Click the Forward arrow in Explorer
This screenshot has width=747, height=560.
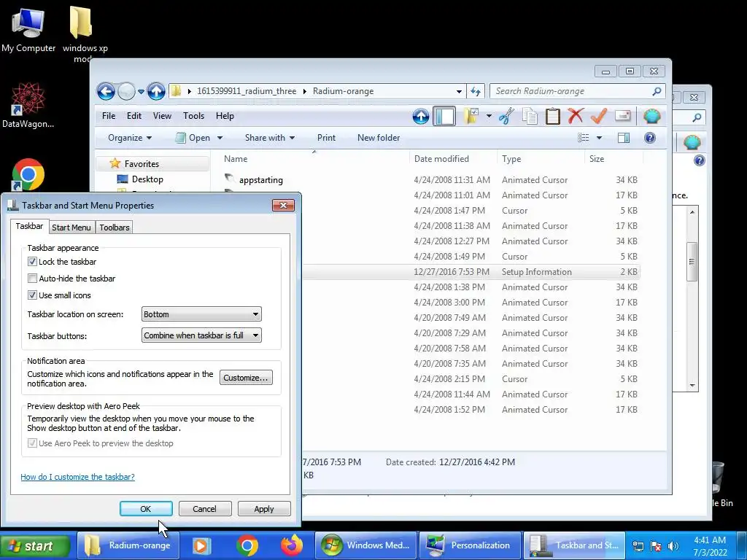point(126,91)
